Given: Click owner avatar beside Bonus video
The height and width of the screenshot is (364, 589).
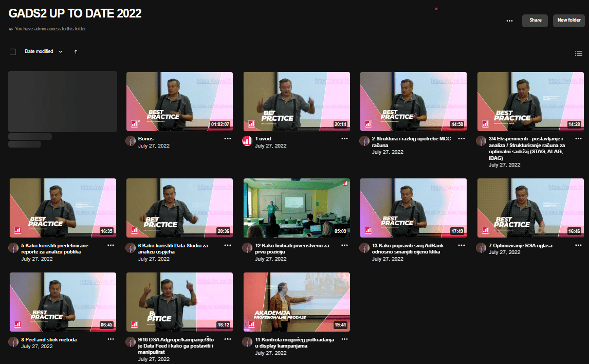Looking at the screenshot, I should (x=131, y=141).
